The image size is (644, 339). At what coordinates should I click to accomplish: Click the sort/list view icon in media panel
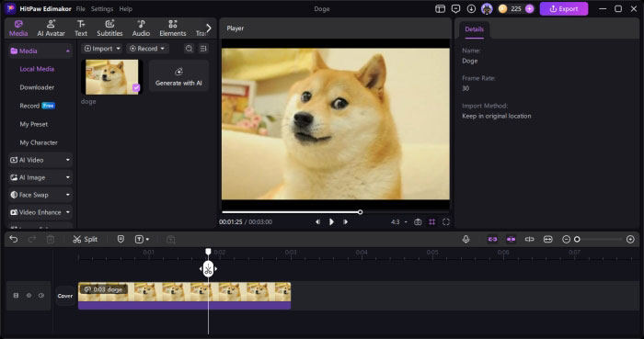(203, 49)
